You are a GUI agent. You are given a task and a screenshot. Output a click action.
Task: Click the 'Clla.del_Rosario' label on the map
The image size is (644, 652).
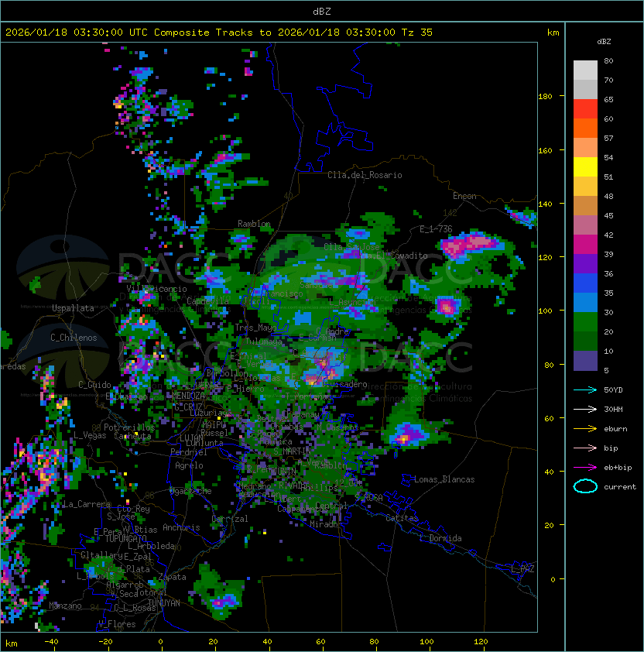(365, 175)
